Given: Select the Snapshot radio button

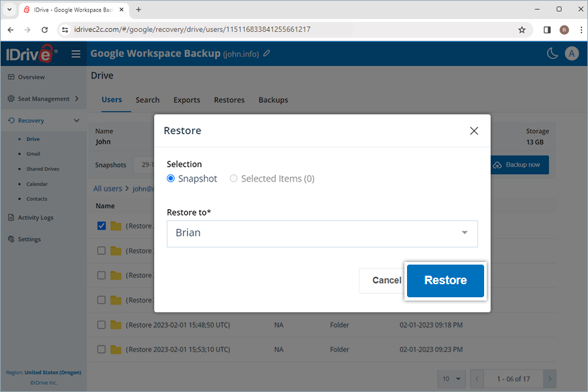Looking at the screenshot, I should [x=171, y=178].
